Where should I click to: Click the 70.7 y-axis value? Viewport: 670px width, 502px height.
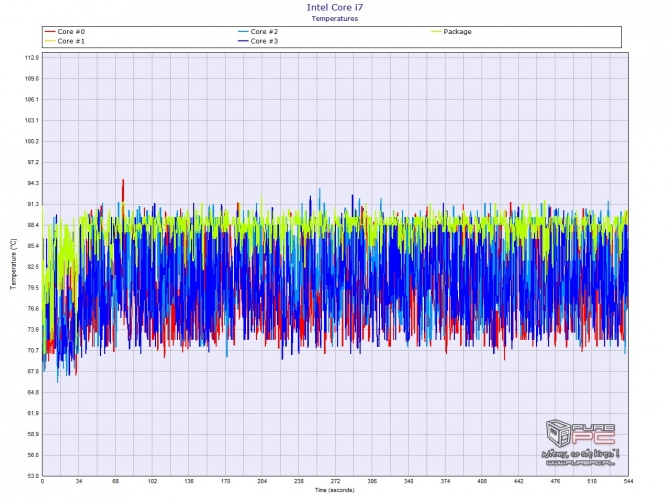32,351
